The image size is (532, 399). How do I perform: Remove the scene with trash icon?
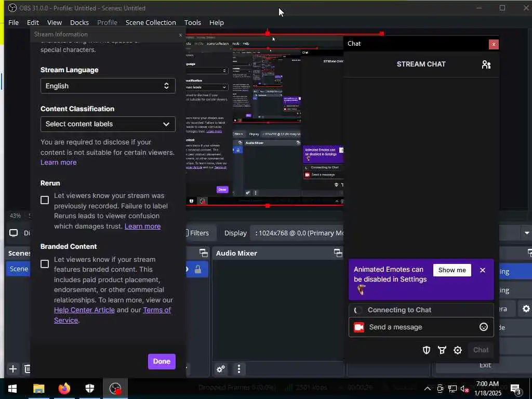tap(27, 369)
